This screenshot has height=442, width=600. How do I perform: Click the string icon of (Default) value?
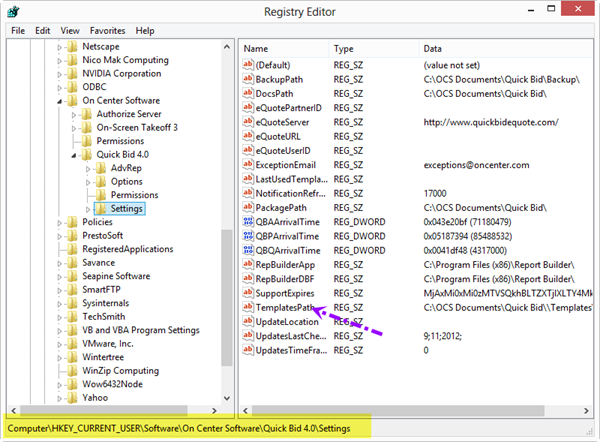[x=248, y=65]
